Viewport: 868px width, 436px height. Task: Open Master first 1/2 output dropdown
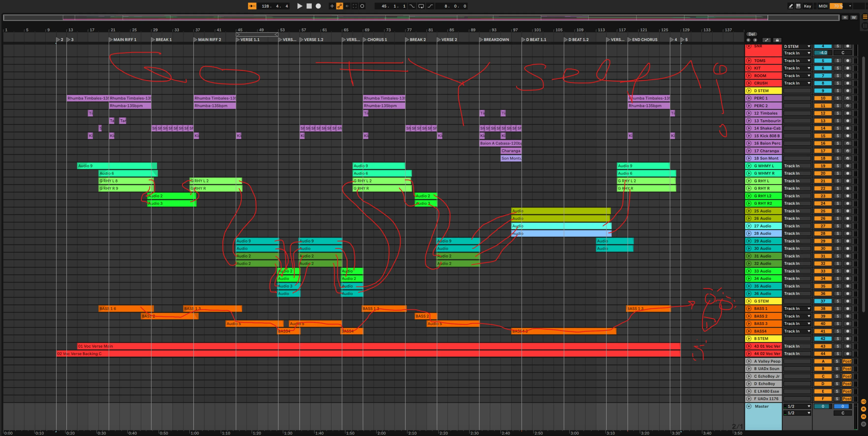(x=797, y=406)
